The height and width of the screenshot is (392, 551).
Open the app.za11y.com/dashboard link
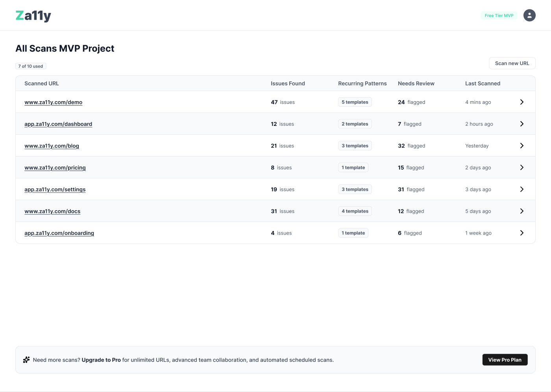58,124
